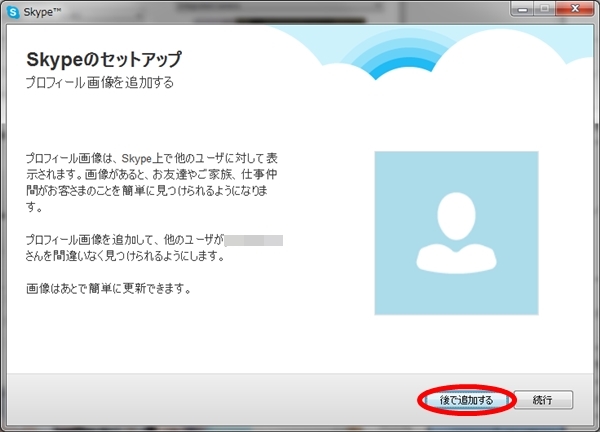Image resolution: width=600 pixels, height=432 pixels.
Task: Maximize the Skype setup window
Action: [x=545, y=9]
